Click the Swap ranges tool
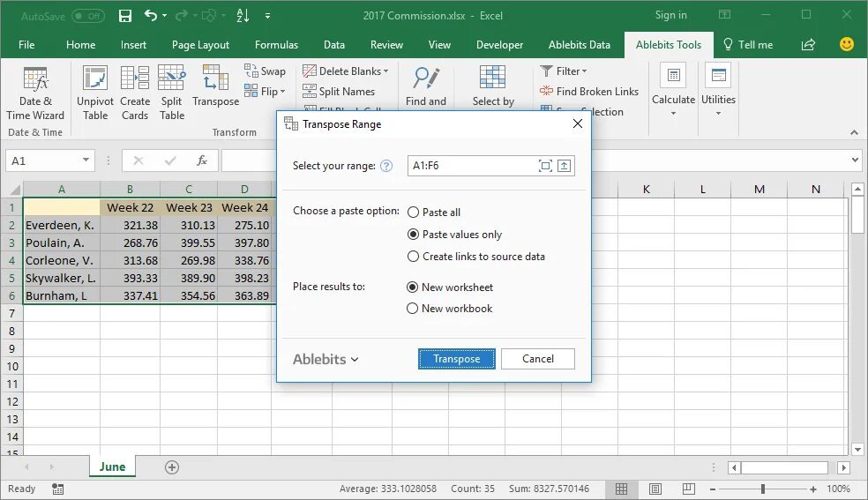 [x=266, y=71]
